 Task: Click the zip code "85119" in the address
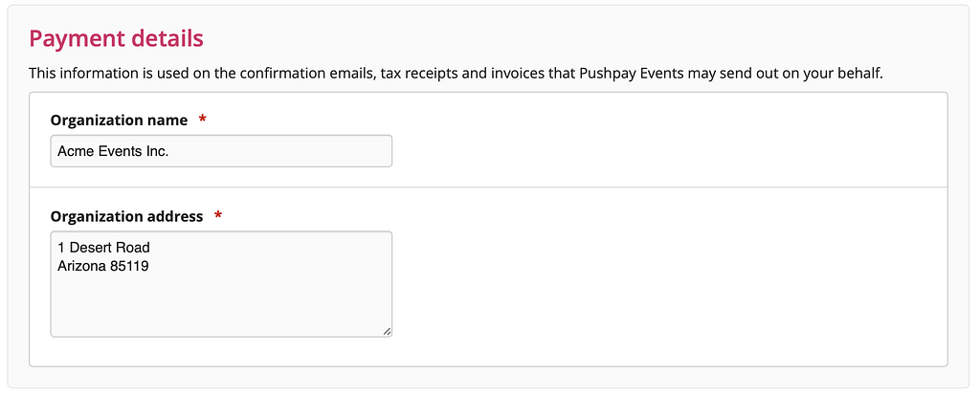coord(129,266)
